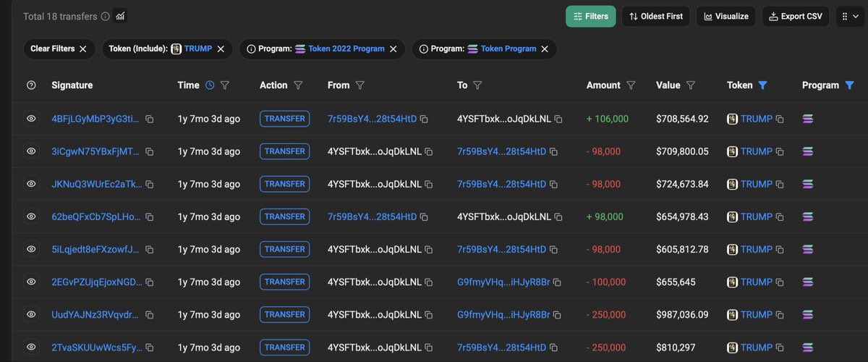Screen dimensions: 868x362
Task: Open signature 62beQFxCb7SpLHo link
Action: 96,216
